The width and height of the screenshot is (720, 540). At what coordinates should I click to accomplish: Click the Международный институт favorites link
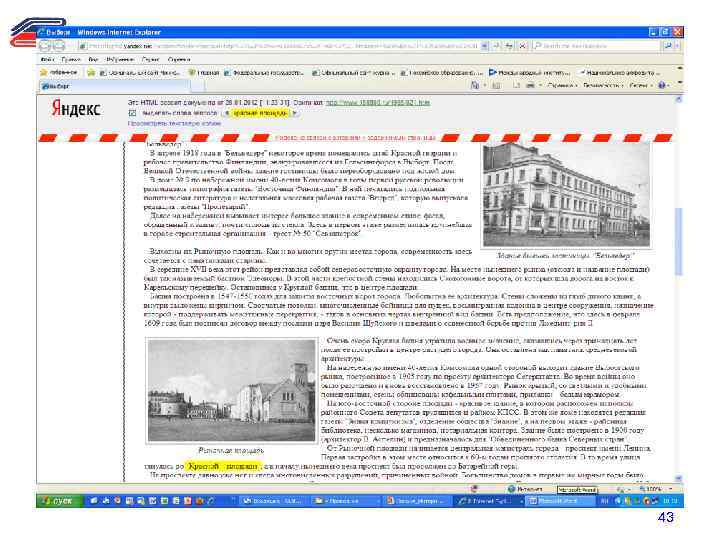point(529,73)
